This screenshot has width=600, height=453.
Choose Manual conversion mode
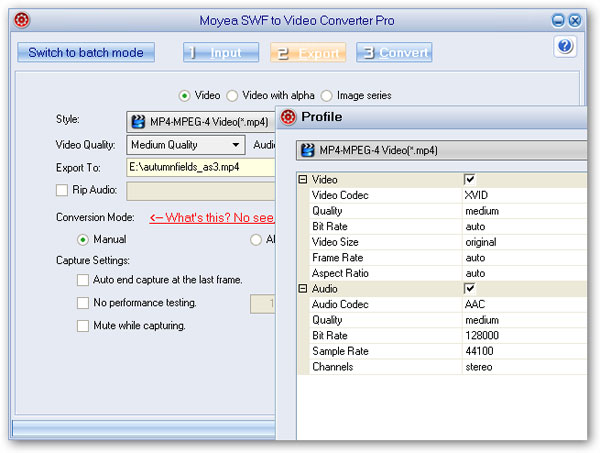tap(83, 240)
